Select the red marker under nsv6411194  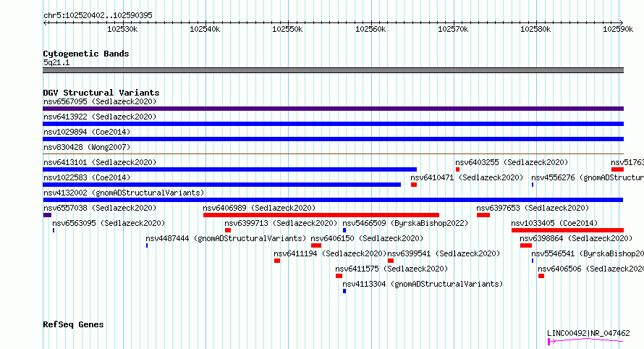277,261
